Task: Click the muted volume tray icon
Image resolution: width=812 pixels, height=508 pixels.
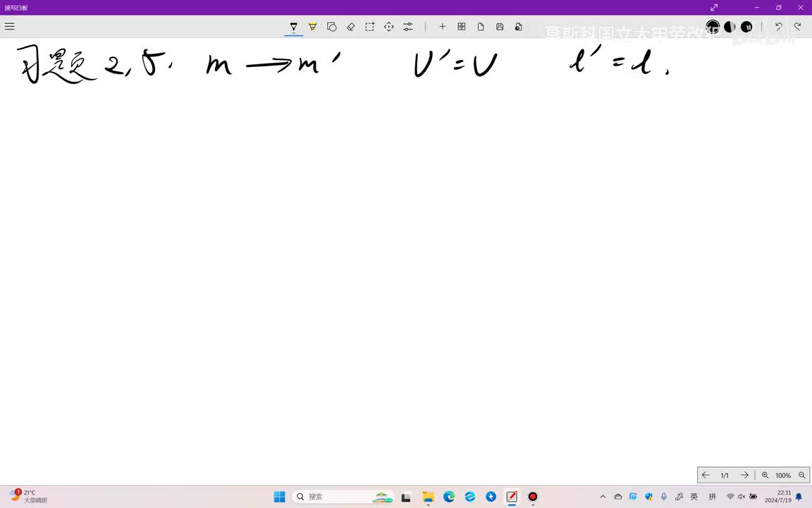Action: coord(742,497)
